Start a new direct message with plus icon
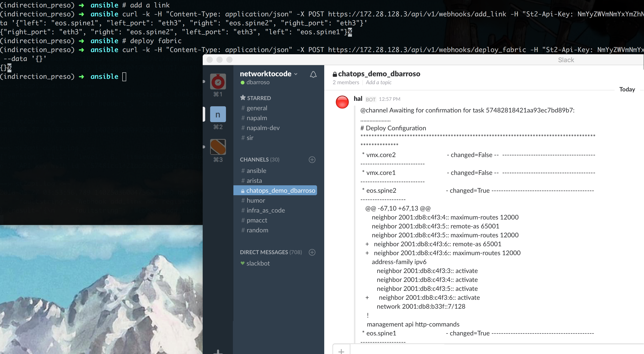 tap(312, 252)
